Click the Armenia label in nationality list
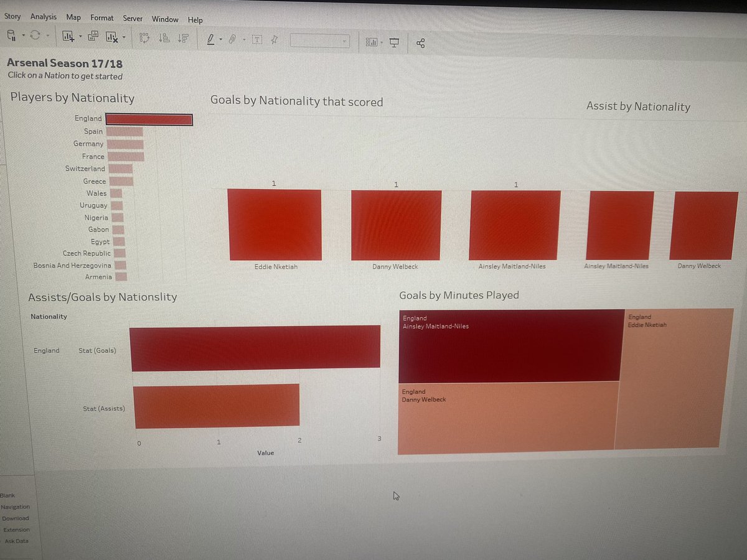Viewport: 747px width, 560px height. click(x=99, y=277)
